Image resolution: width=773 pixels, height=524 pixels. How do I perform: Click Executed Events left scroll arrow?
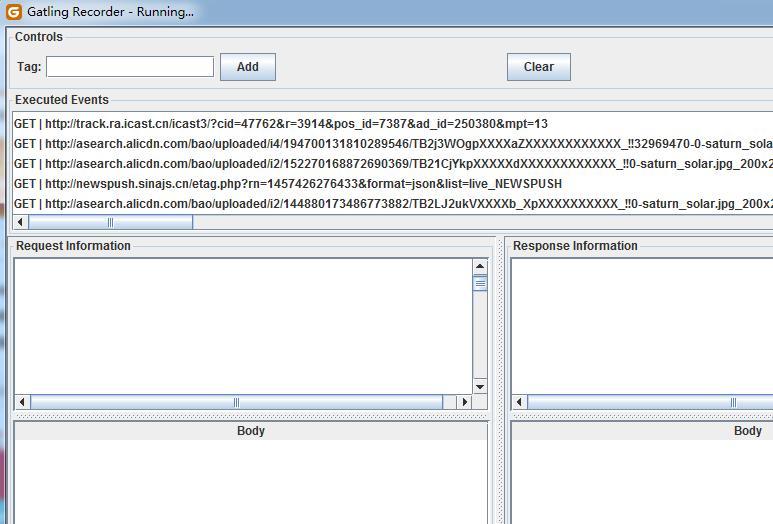tap(20, 222)
